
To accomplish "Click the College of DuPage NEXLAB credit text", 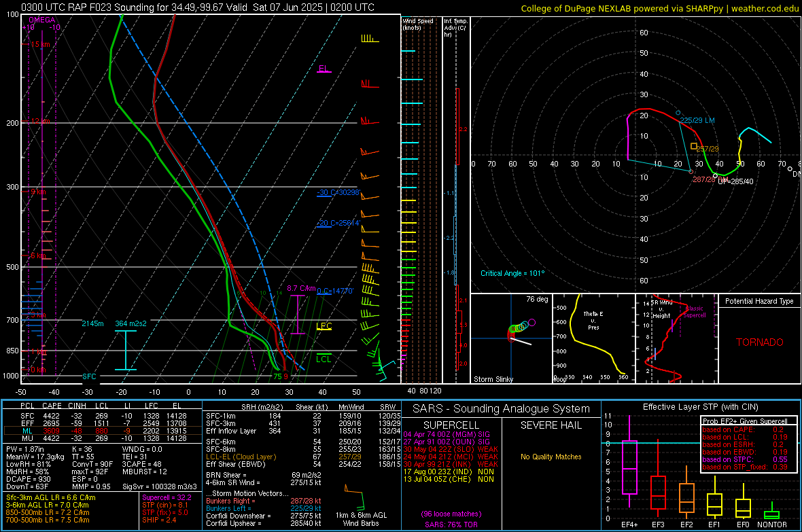I will 659,9.
